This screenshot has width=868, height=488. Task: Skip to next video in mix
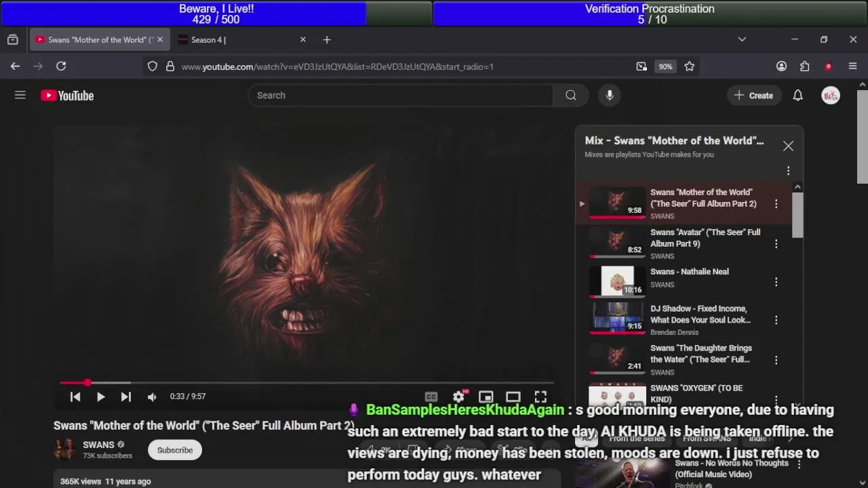pyautogui.click(x=126, y=396)
